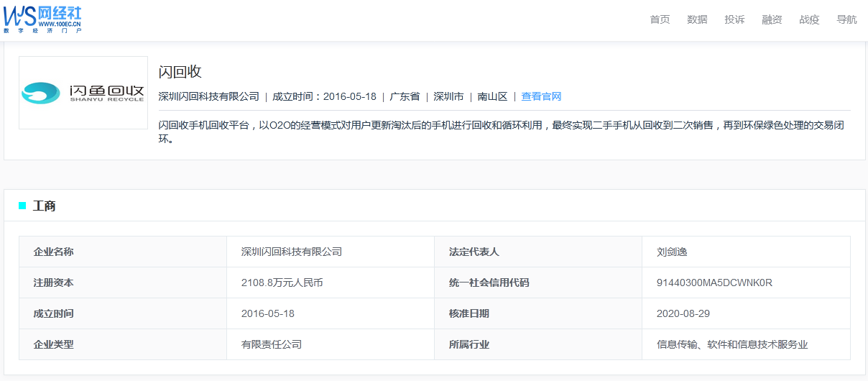Click the code 91440300MA5DCWNK0R

[714, 283]
